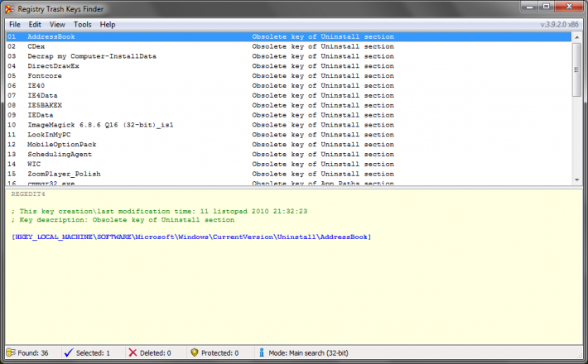Click the Mode info status icon
Screen dimensions: 588x364
[262, 352]
